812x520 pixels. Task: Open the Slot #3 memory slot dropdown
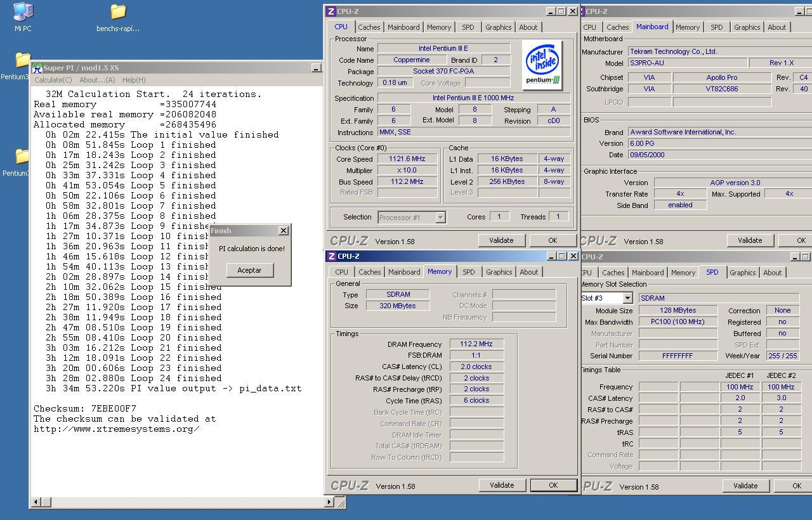[x=627, y=298]
